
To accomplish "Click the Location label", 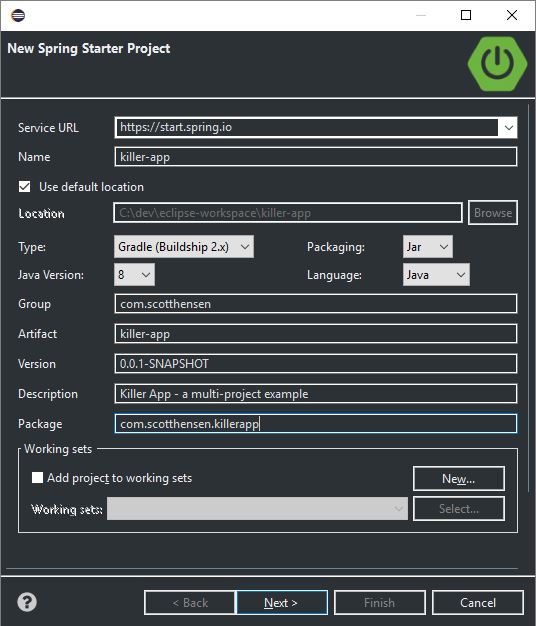I will pyautogui.click(x=42, y=214).
